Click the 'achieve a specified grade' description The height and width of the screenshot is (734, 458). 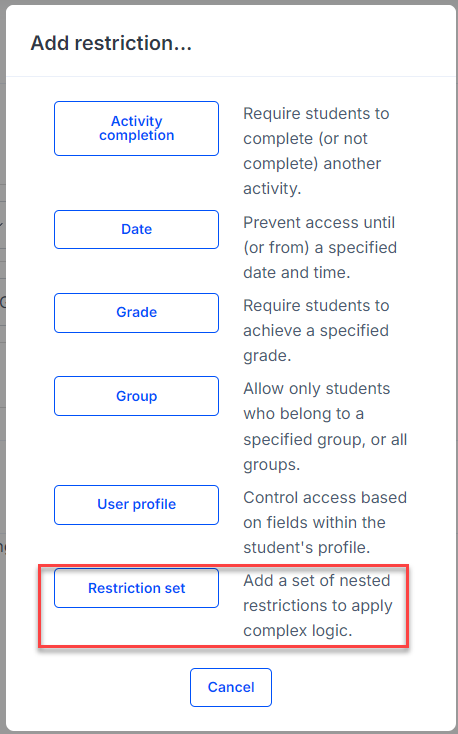click(x=316, y=330)
